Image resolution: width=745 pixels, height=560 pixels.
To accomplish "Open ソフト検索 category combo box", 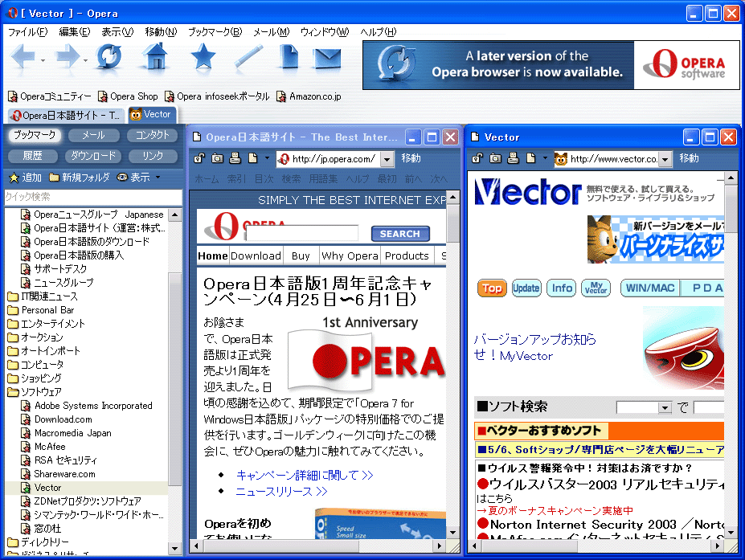I will (644, 407).
